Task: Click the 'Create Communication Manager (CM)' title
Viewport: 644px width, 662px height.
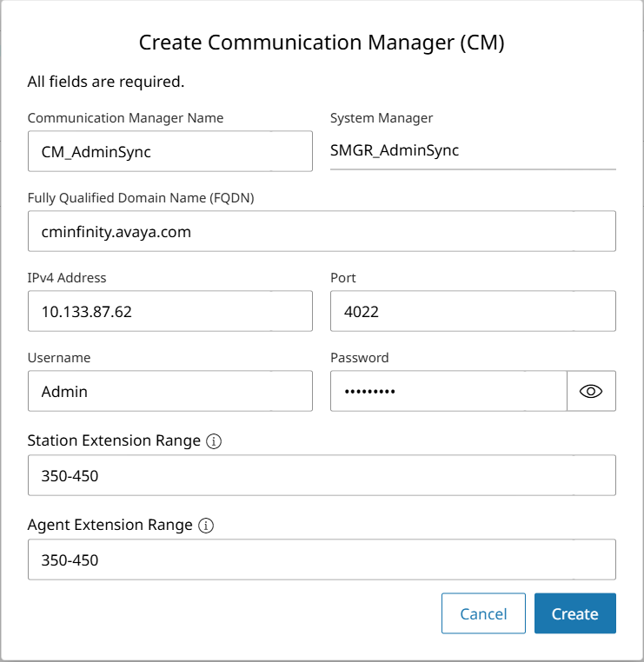Action: (322, 43)
